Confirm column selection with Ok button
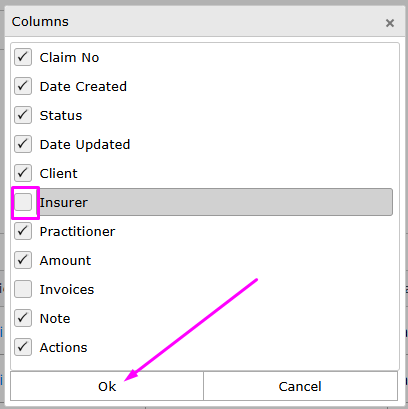Screen dimensions: 408x409 [x=107, y=386]
